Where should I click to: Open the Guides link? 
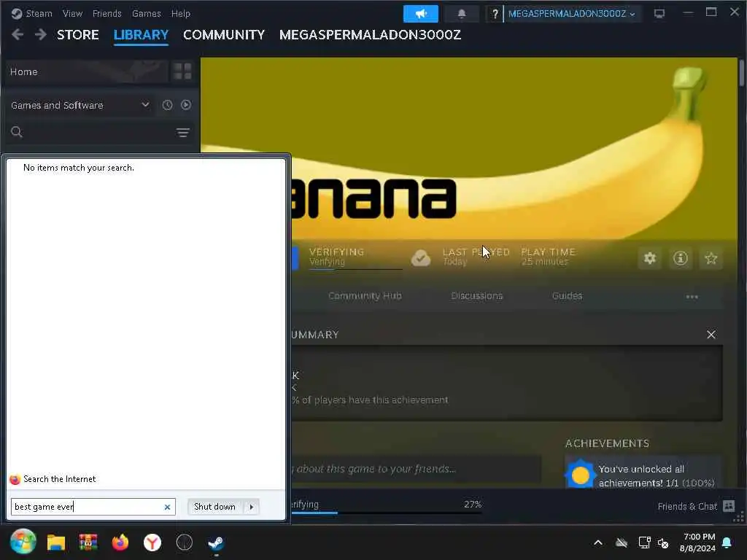tap(567, 296)
